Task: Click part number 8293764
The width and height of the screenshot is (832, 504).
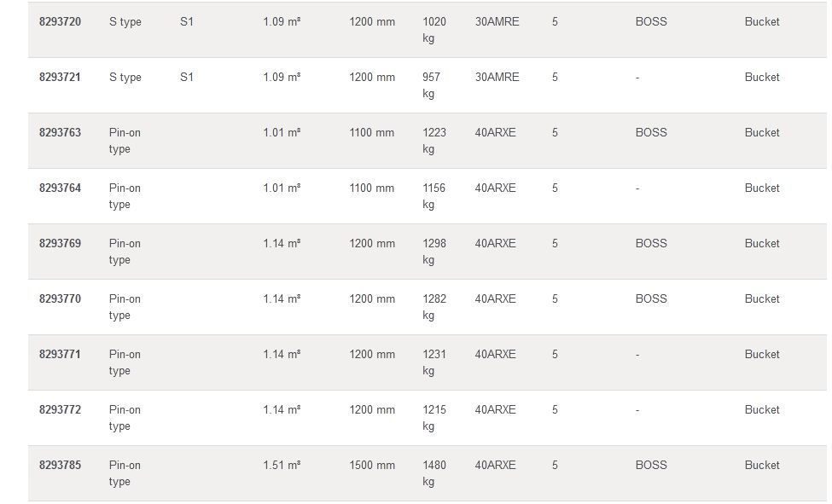Action: tap(60, 188)
